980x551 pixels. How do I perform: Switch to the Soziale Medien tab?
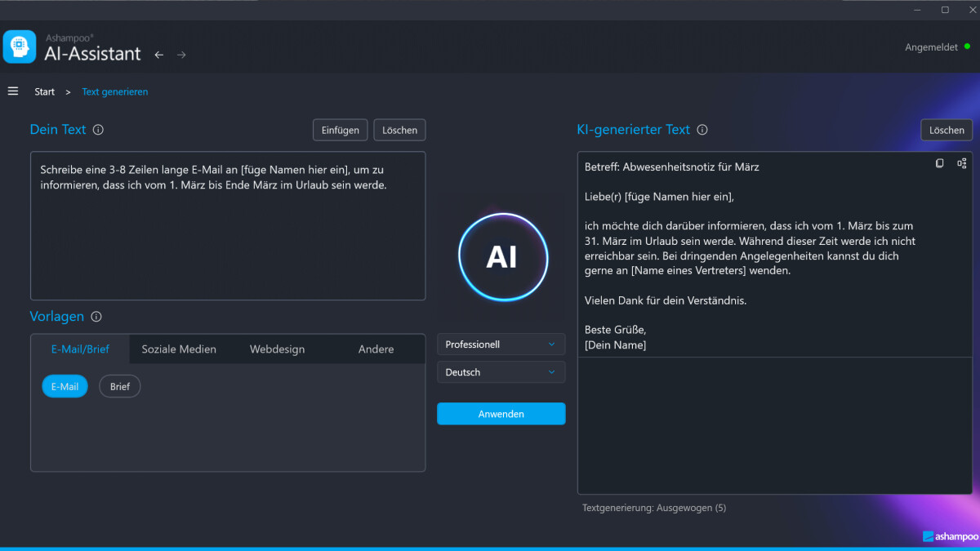(x=179, y=349)
